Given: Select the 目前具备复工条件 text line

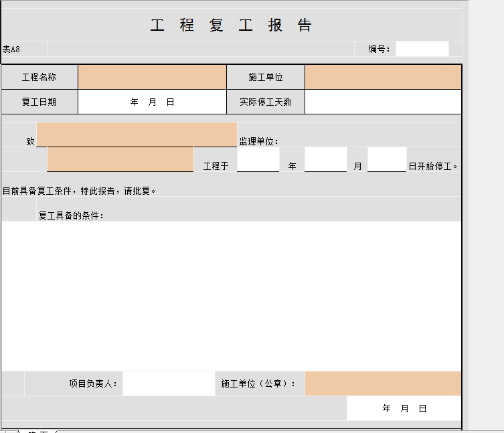Looking at the screenshot, I should click(x=80, y=190).
